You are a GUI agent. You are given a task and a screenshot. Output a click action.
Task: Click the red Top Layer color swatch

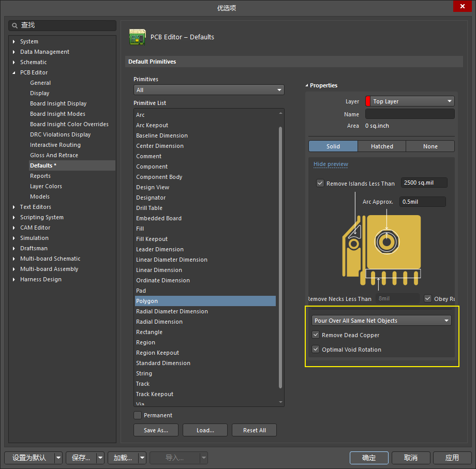click(x=368, y=101)
